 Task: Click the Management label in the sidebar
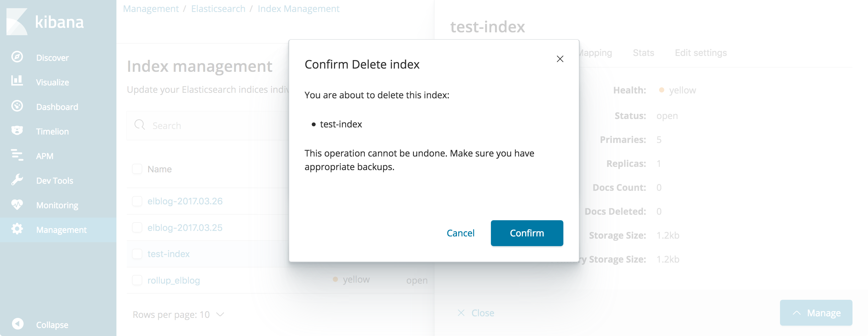coord(61,230)
